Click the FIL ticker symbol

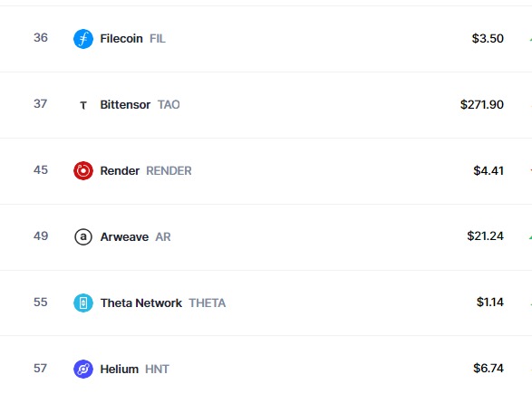(158, 39)
